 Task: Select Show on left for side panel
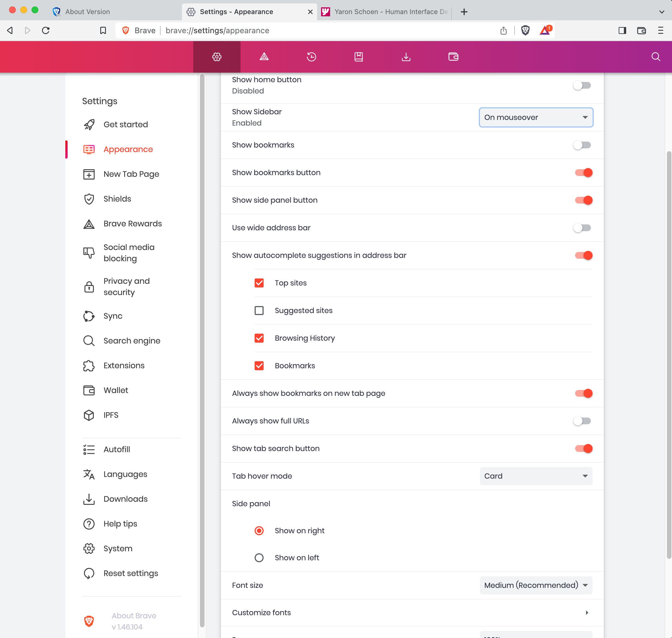(259, 557)
